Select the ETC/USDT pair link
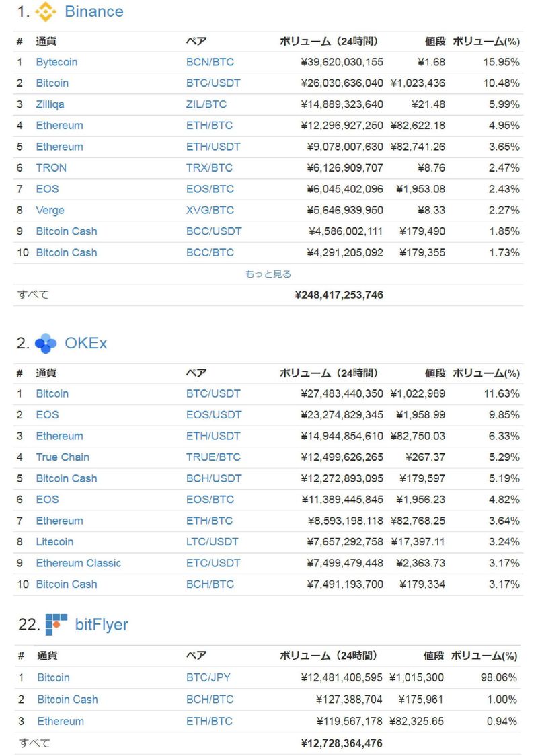This screenshot has height=756, width=538. tap(213, 563)
